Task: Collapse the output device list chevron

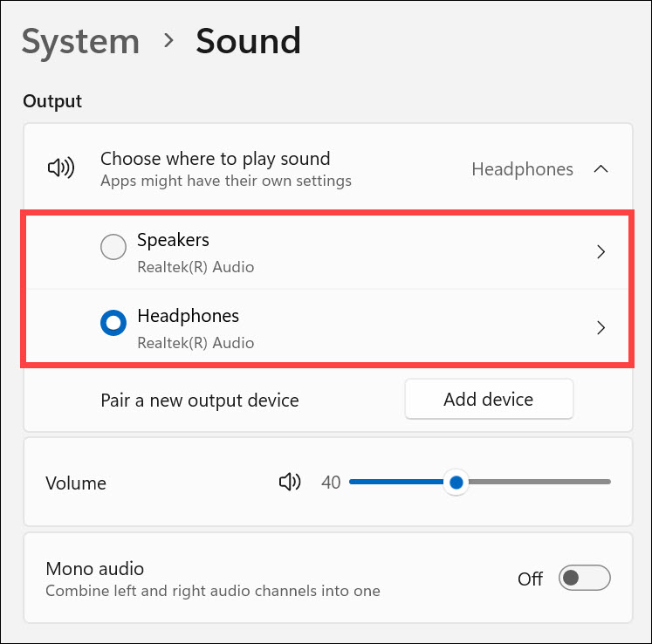Action: click(x=601, y=169)
